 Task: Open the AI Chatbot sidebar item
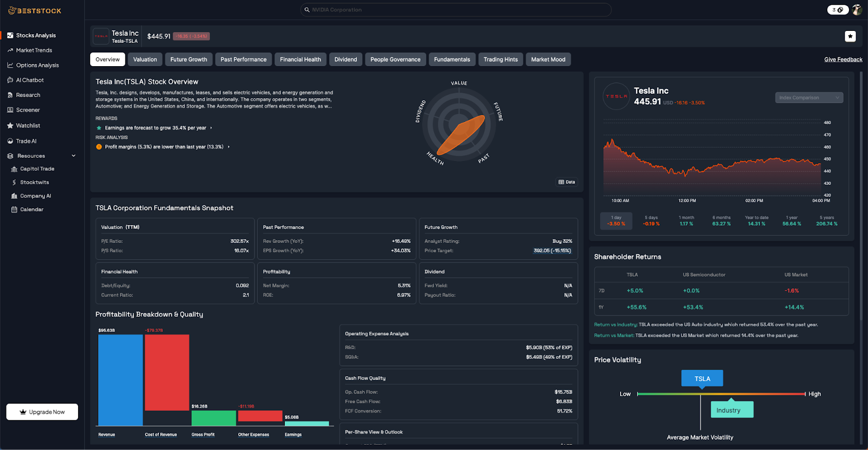point(30,80)
